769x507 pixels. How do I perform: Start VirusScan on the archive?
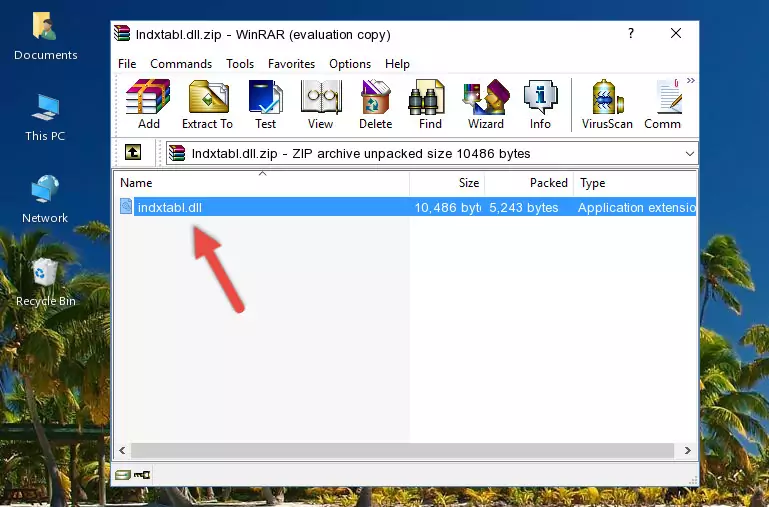607,104
